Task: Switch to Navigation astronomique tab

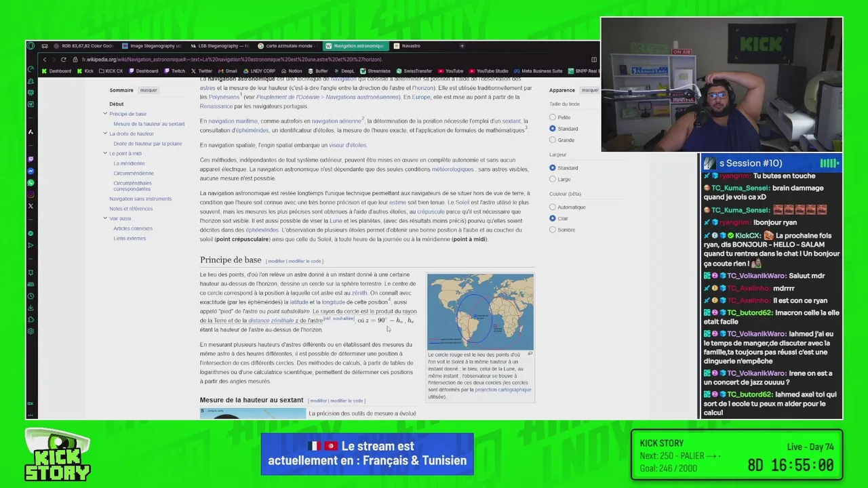Action: 355,46
